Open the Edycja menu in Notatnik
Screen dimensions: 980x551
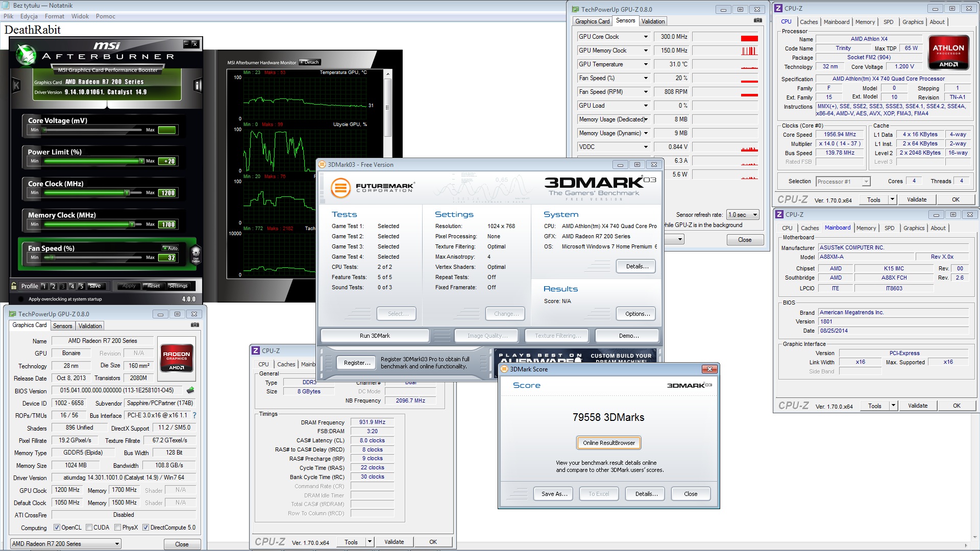pos(29,16)
